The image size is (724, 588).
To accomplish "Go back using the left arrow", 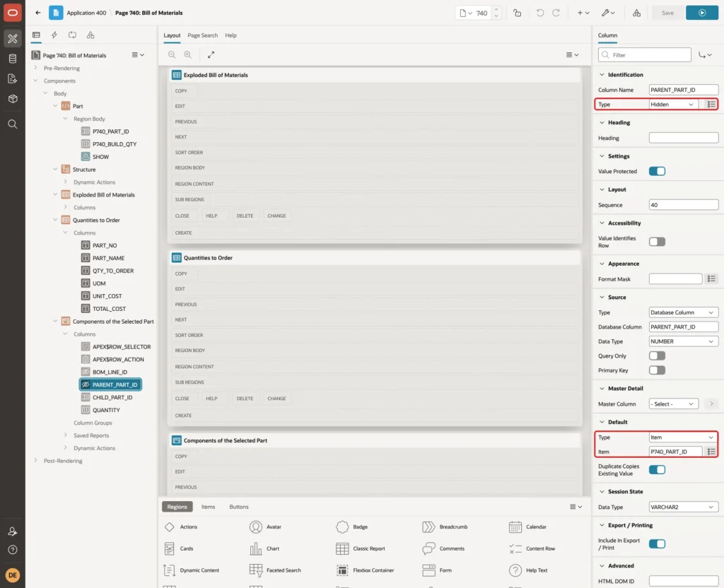I will (38, 13).
